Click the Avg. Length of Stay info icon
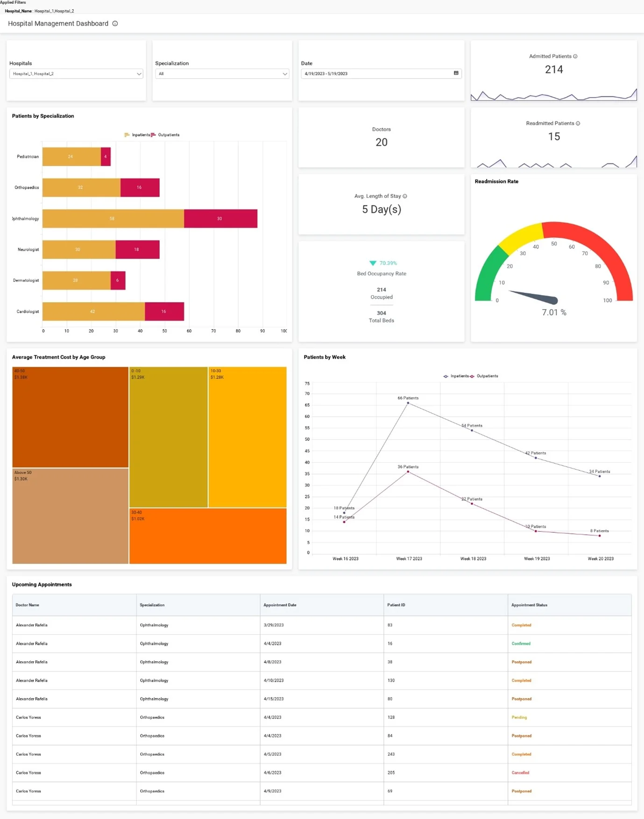 click(x=405, y=196)
